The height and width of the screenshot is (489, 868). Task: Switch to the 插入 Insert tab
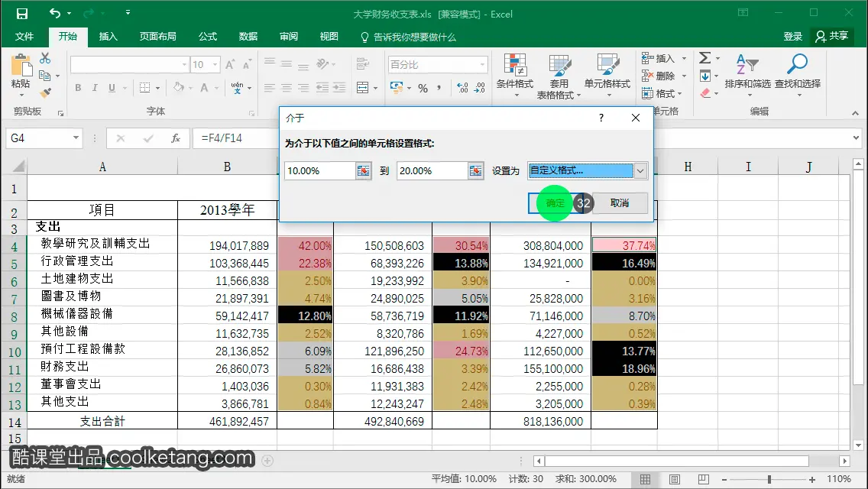[x=108, y=37]
